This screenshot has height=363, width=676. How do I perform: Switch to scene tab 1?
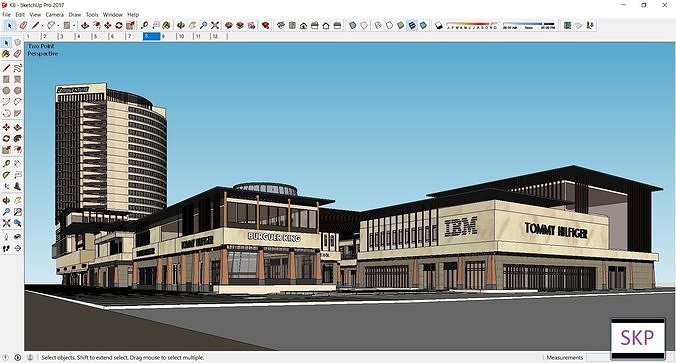pyautogui.click(x=33, y=36)
